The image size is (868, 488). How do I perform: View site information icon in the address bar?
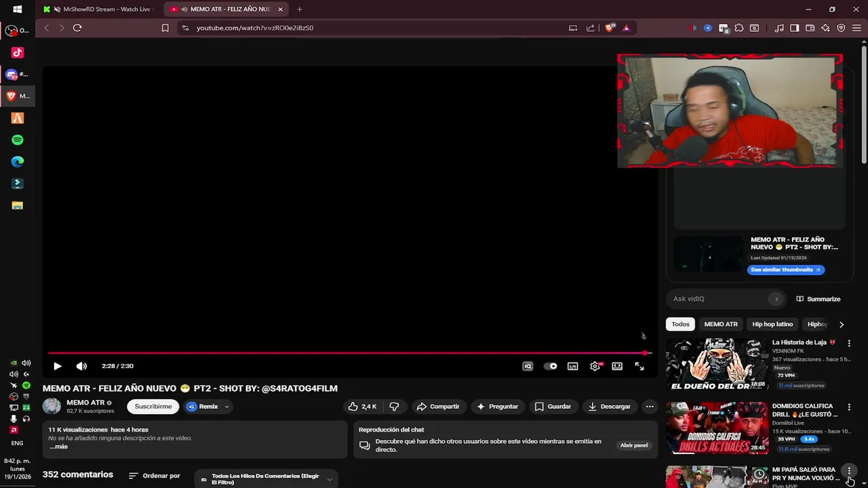point(185,28)
